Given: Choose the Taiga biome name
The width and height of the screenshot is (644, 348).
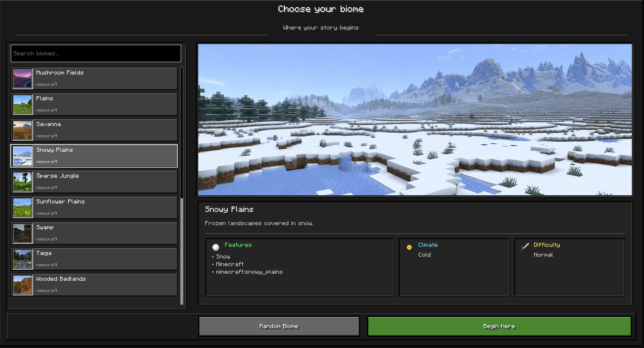Looking at the screenshot, I should tap(44, 253).
